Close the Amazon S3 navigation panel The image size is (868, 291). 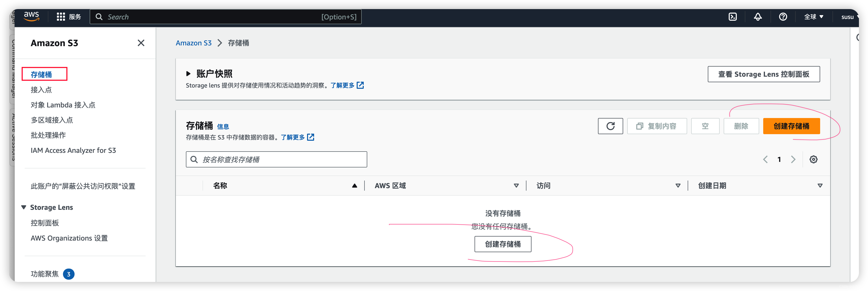(x=141, y=43)
